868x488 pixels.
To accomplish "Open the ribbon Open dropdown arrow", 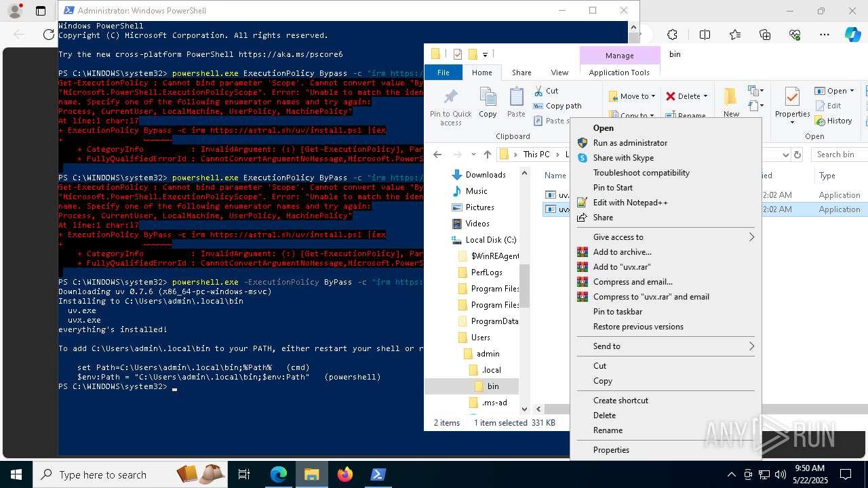I will 852,91.
